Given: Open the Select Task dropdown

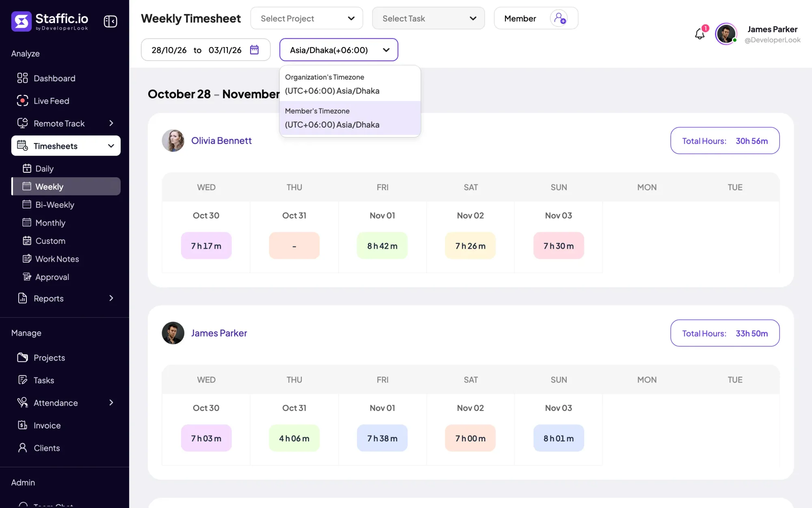Looking at the screenshot, I should 428,18.
